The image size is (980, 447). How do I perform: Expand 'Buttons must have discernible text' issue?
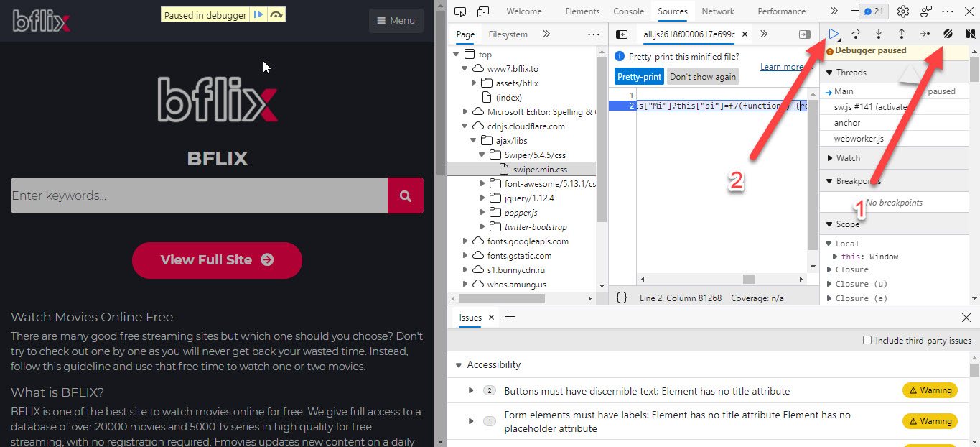pyautogui.click(x=471, y=391)
